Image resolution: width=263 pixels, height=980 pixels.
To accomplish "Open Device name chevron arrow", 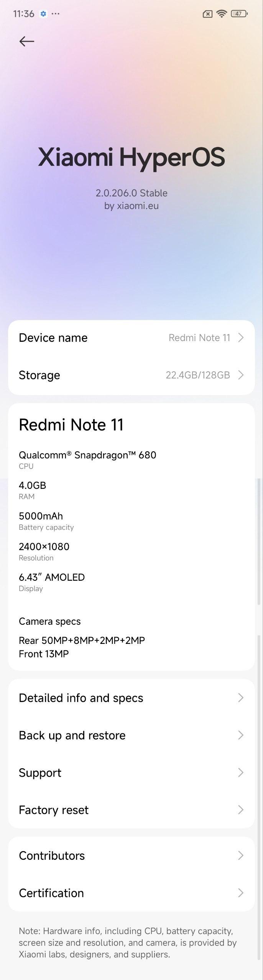I will [241, 338].
